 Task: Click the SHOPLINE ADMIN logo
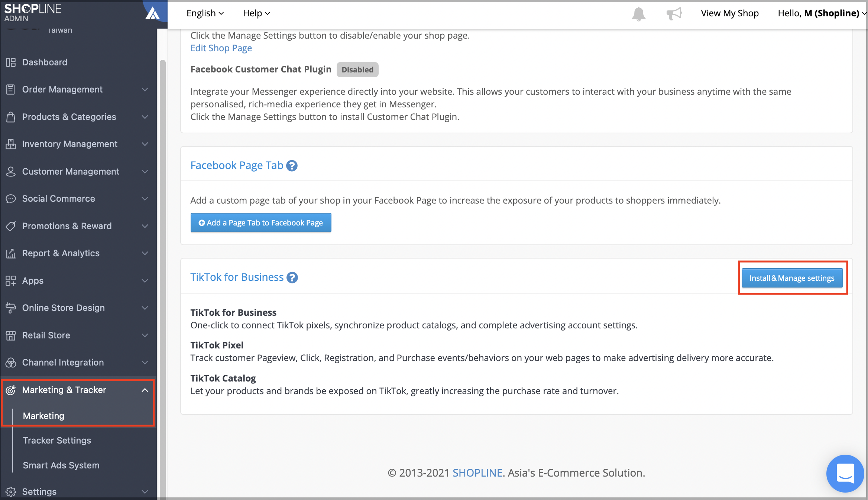[x=33, y=12]
